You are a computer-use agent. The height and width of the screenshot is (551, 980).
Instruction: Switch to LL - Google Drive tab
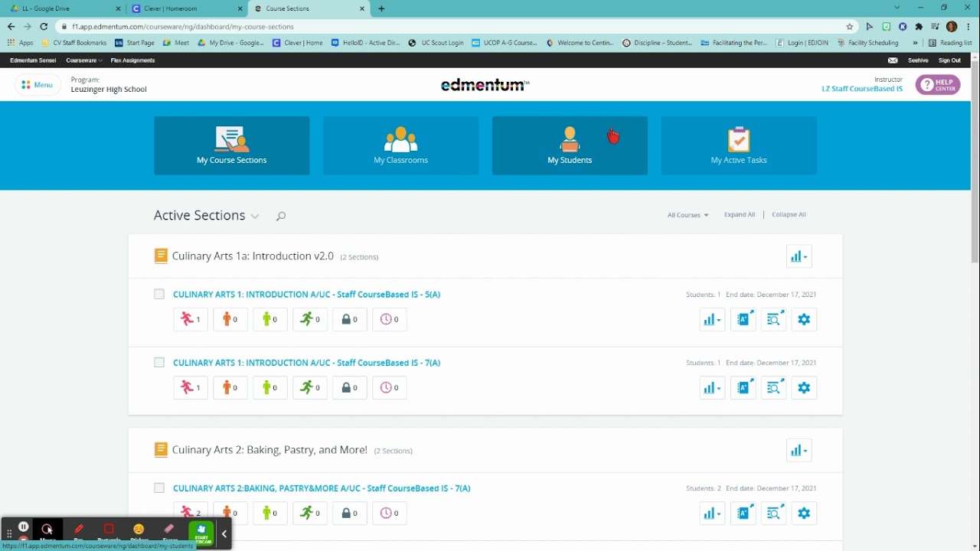click(x=62, y=8)
